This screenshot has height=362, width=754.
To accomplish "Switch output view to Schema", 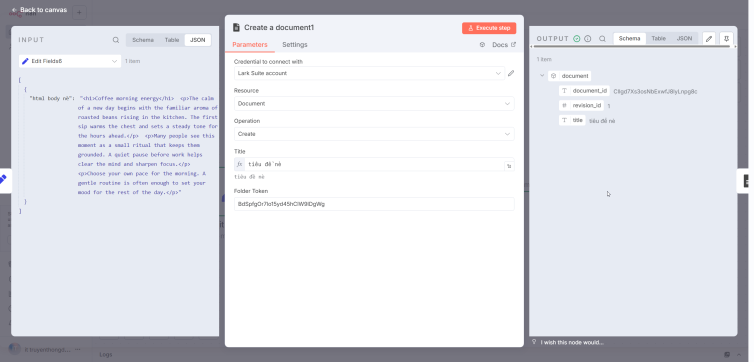I will pos(629,38).
